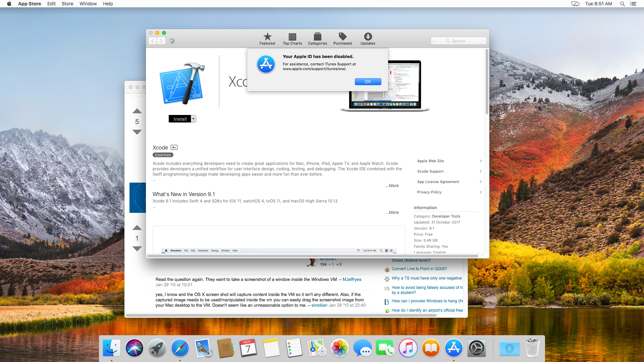This screenshot has width=644, height=362.
Task: Open Maps in the Dock
Action: point(317,348)
